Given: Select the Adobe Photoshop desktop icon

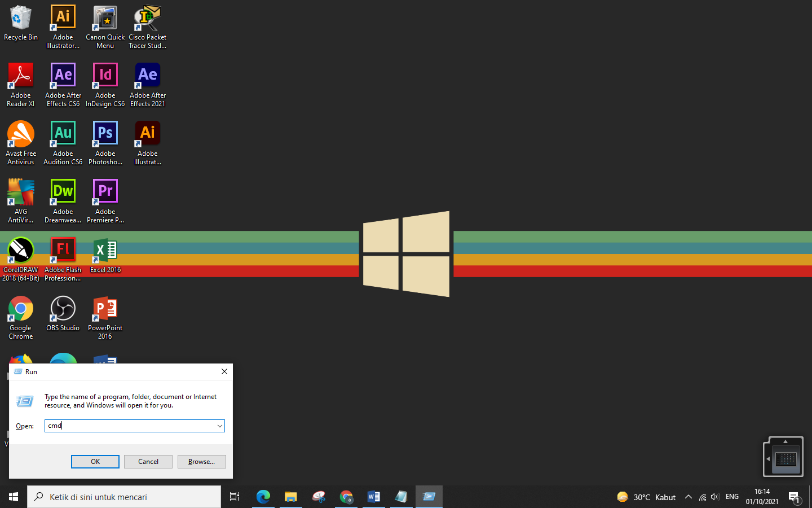Looking at the screenshot, I should point(105,143).
